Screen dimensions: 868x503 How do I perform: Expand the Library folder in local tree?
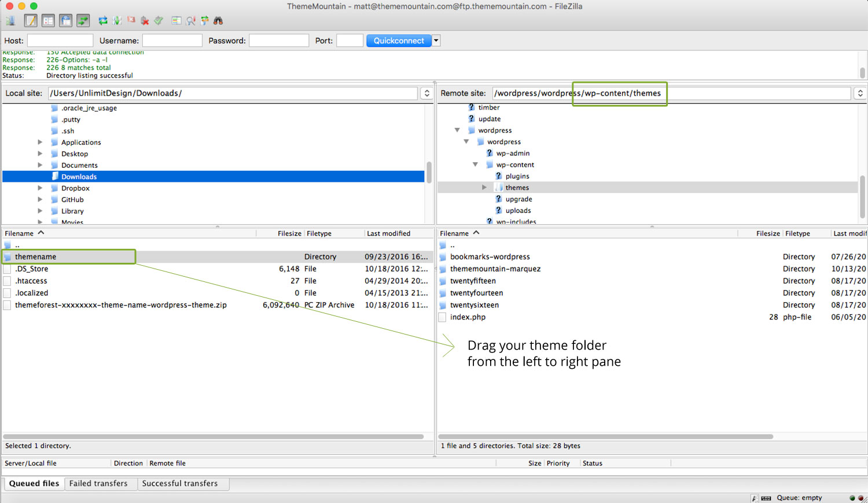(x=40, y=211)
